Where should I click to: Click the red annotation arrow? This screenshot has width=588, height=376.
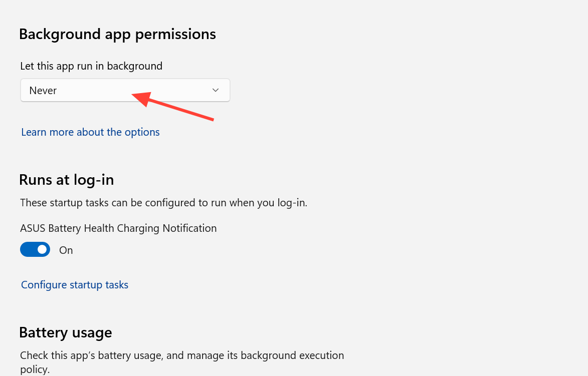tap(172, 106)
